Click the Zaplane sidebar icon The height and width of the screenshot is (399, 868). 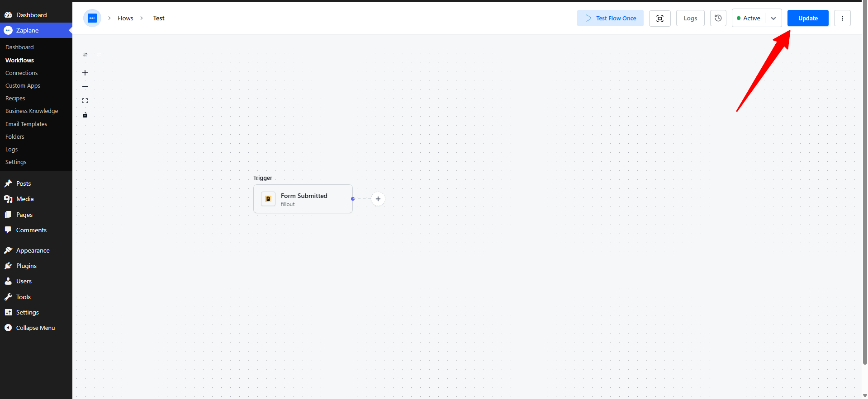[8, 30]
